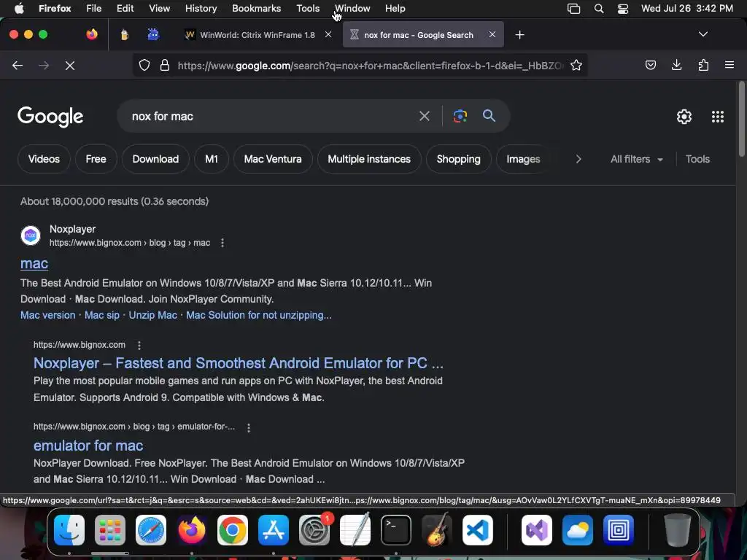Clear the Google search box
Image resolution: width=747 pixels, height=560 pixels.
(x=425, y=116)
